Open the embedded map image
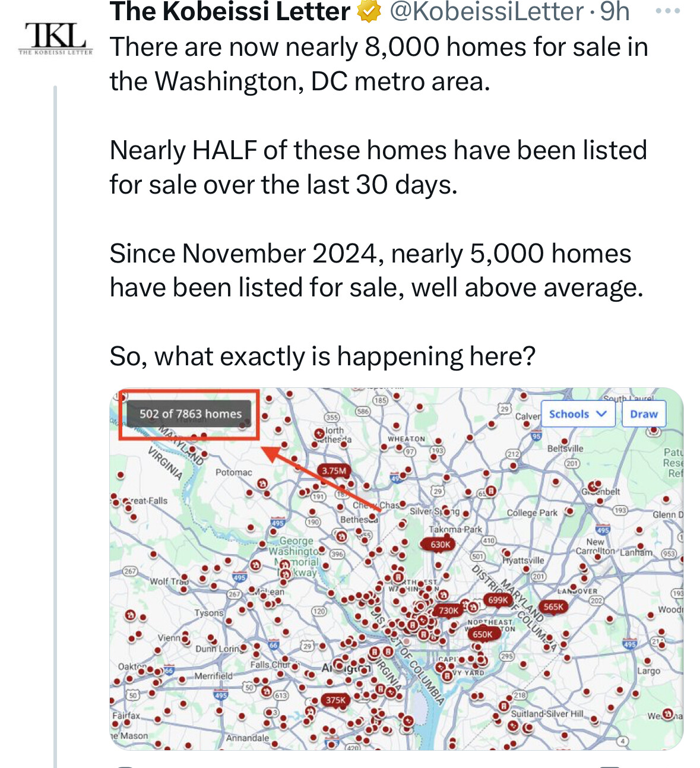Image resolution: width=700 pixels, height=768 pixels. click(x=397, y=569)
